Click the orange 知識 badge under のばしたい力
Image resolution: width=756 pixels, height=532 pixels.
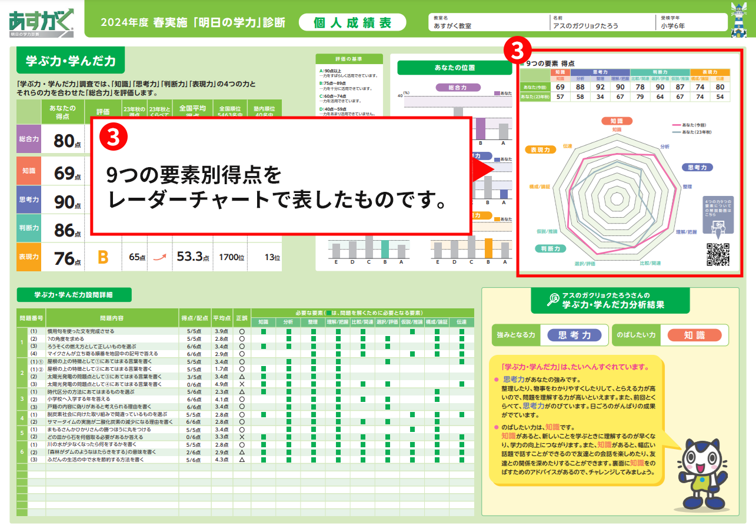click(694, 335)
